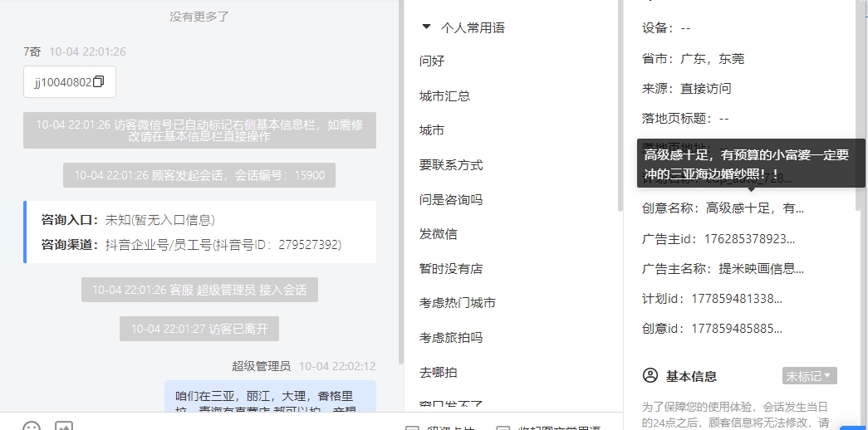Screen dimensions: 868x430
Task: Click the 没有更多了 notice
Action: [199, 17]
